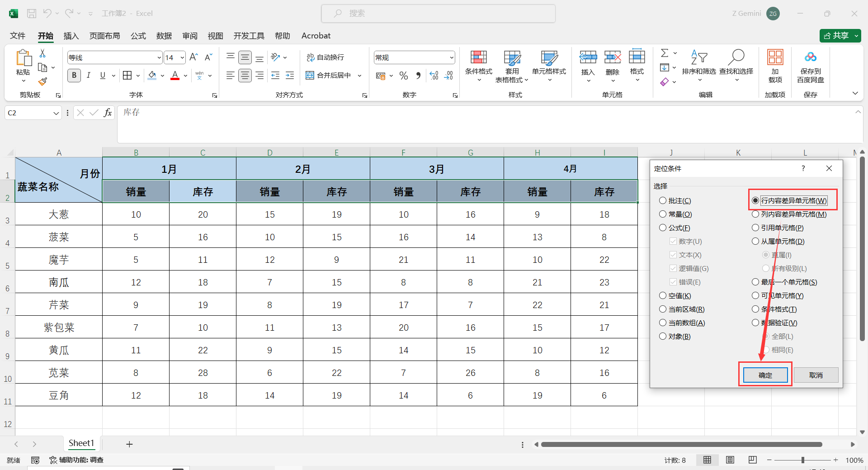
Task: Click the Insert Function fx icon
Action: (108, 113)
